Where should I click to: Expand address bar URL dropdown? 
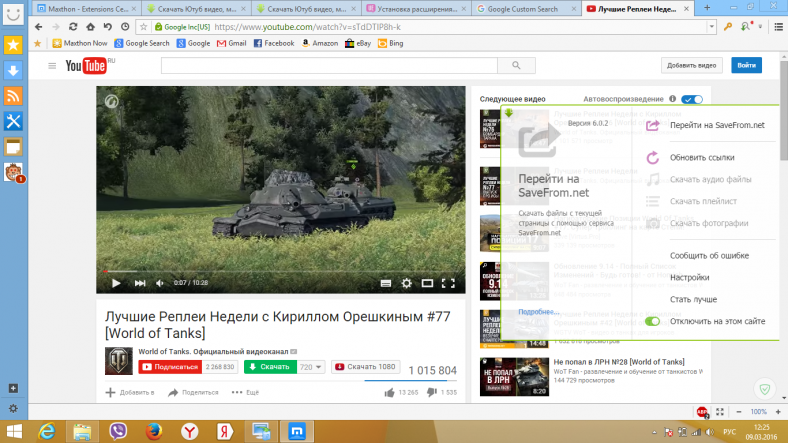pos(711,27)
